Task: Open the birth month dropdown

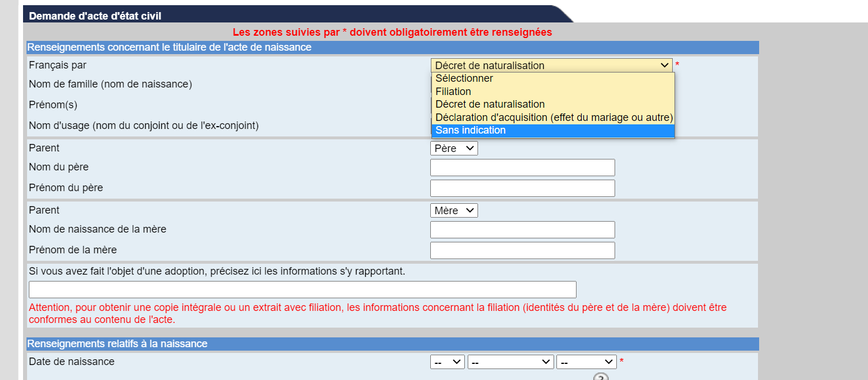Action: [x=511, y=362]
